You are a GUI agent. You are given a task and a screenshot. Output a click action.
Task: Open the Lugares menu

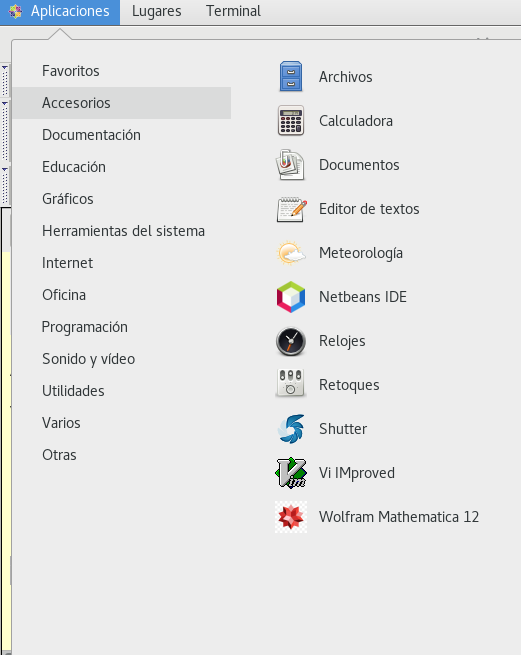pos(157,11)
